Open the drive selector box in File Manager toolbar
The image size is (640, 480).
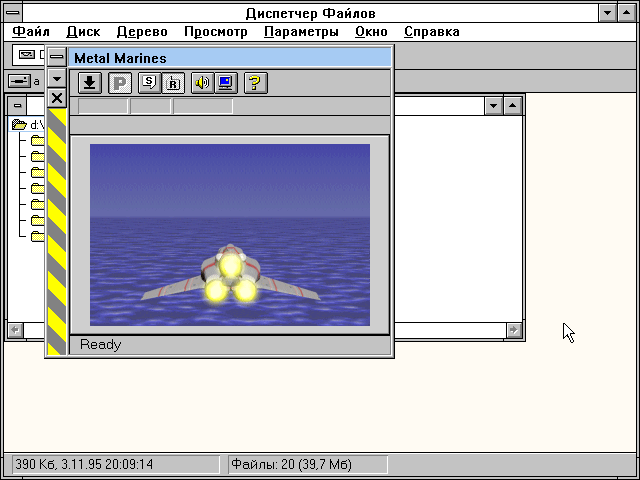pos(29,55)
